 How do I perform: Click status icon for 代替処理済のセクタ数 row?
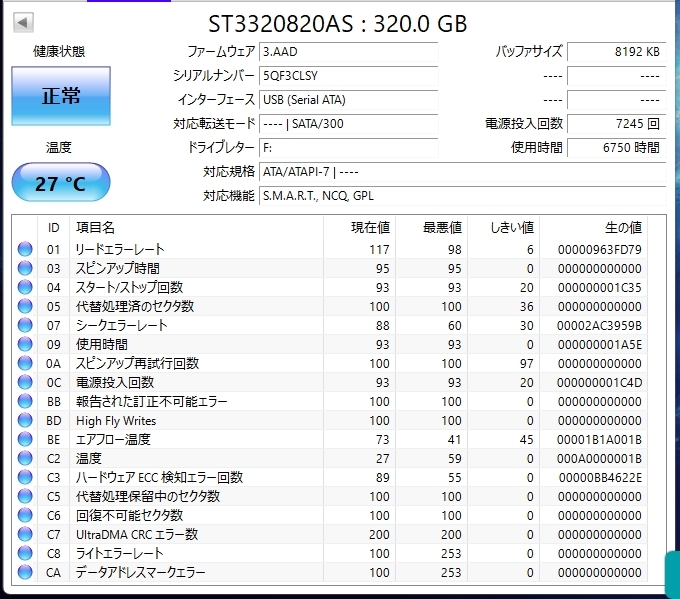25,306
